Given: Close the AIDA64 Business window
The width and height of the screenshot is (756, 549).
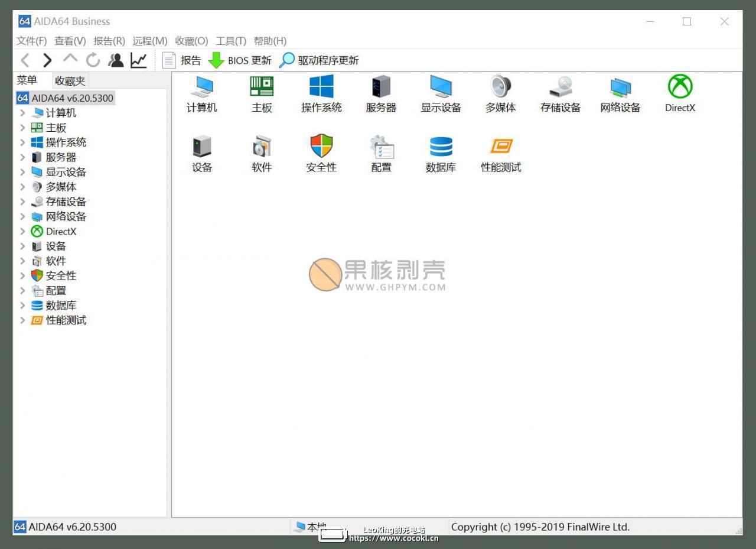Looking at the screenshot, I should pyautogui.click(x=724, y=21).
